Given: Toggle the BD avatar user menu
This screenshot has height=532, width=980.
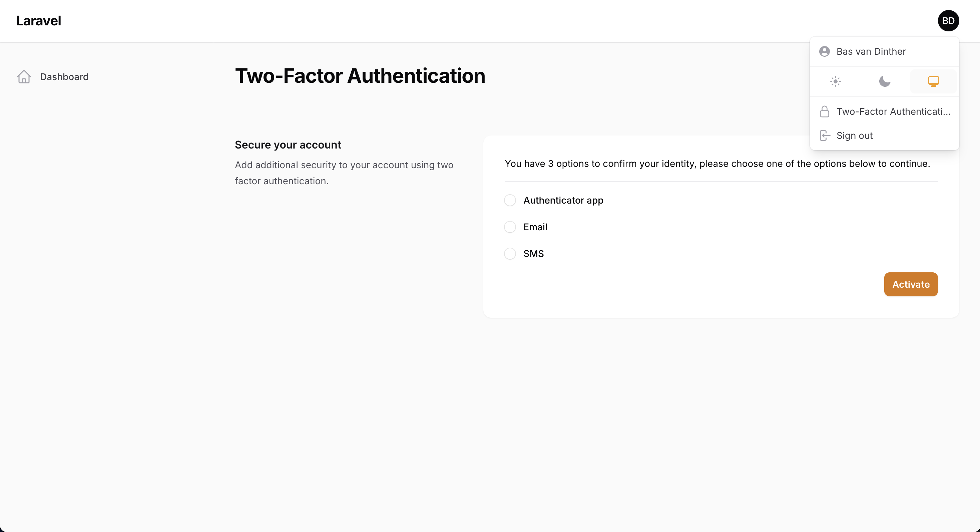Looking at the screenshot, I should (x=948, y=21).
